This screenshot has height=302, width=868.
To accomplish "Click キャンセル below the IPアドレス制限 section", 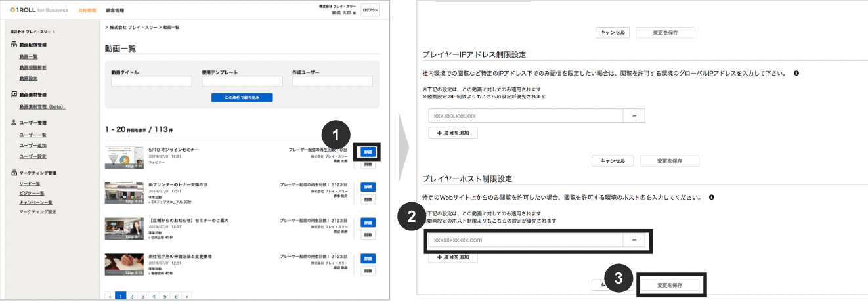I will point(613,161).
